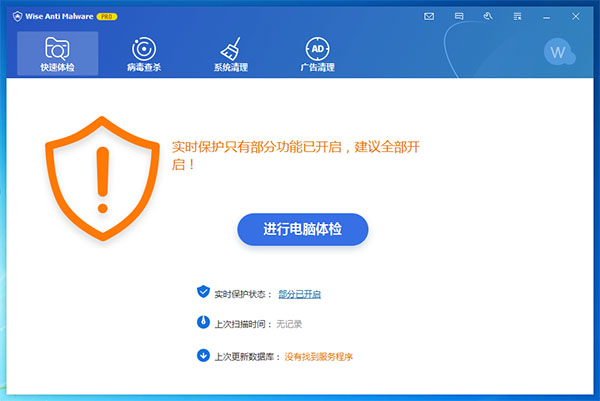Click the download arrow icon beside 上次更新数据库
The height and width of the screenshot is (401, 600).
[203, 355]
